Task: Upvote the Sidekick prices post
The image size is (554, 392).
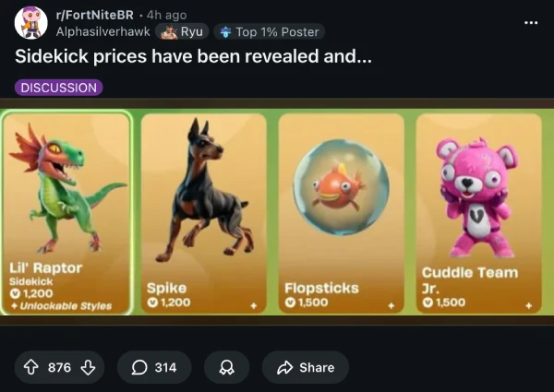Action: (x=31, y=367)
